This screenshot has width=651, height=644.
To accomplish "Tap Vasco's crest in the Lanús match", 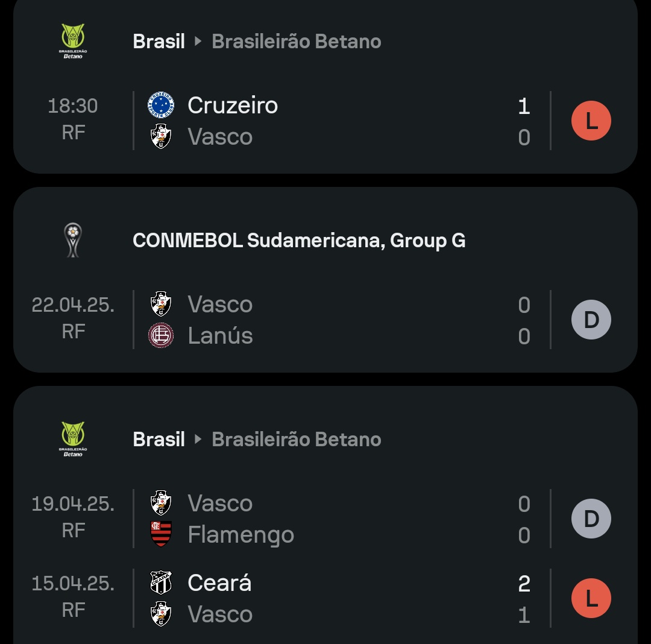I will 161,304.
